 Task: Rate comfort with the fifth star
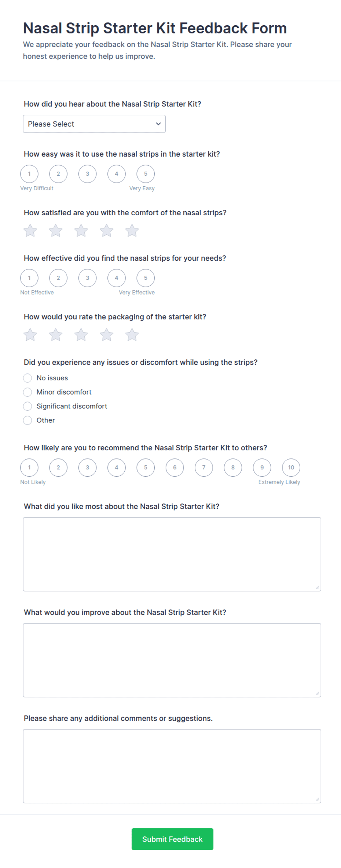point(132,231)
